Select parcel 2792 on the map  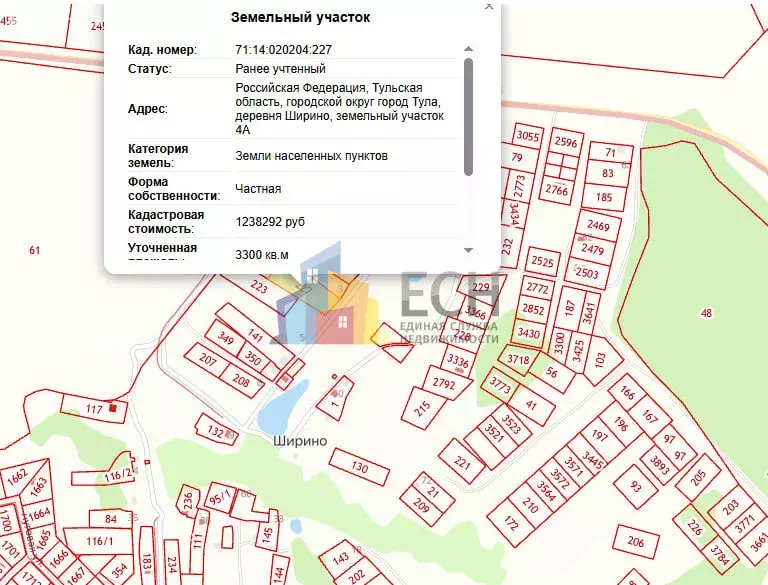pos(444,383)
